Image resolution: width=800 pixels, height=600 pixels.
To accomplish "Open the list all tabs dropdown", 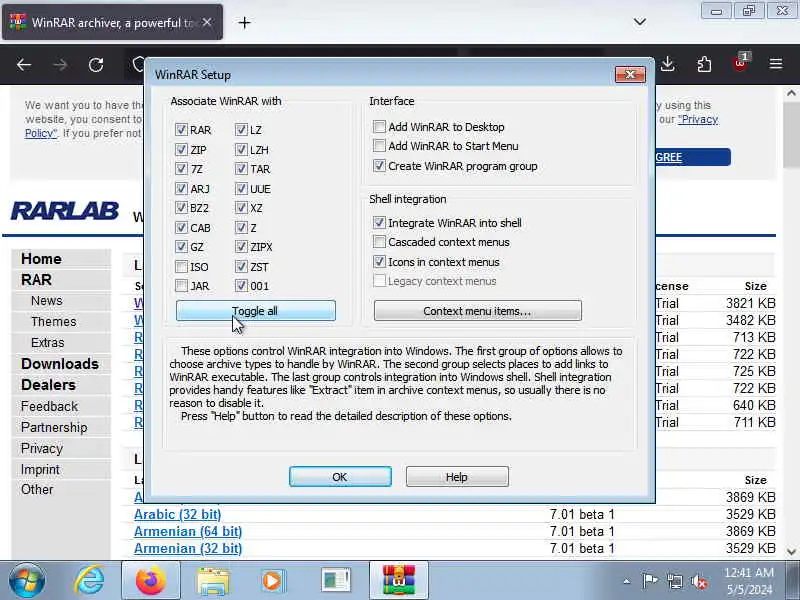I will click(x=640, y=22).
